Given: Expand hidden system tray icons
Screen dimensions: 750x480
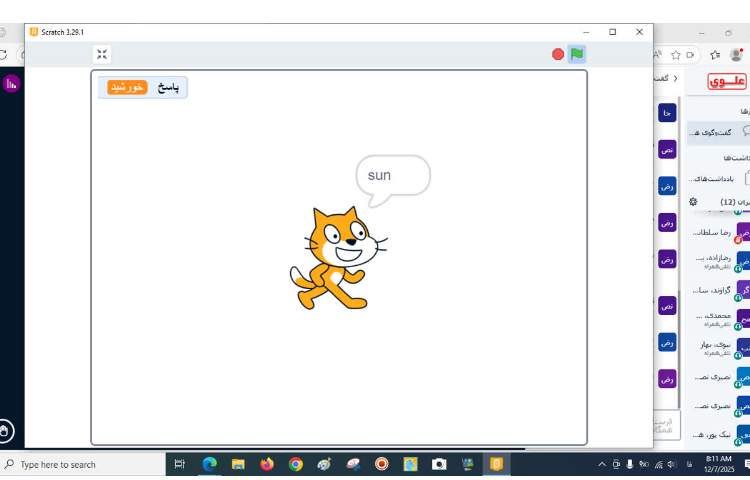Looking at the screenshot, I should (x=602, y=464).
